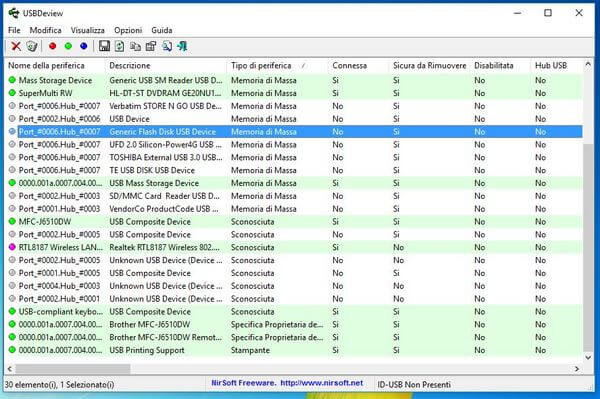
Task: Open the properties toolbar icon
Action: point(151,46)
